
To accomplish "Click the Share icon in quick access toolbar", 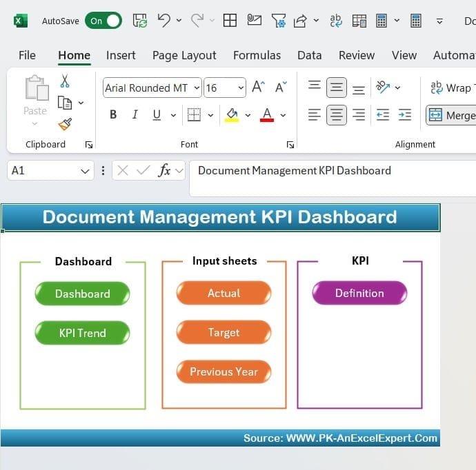I will coord(300,21).
